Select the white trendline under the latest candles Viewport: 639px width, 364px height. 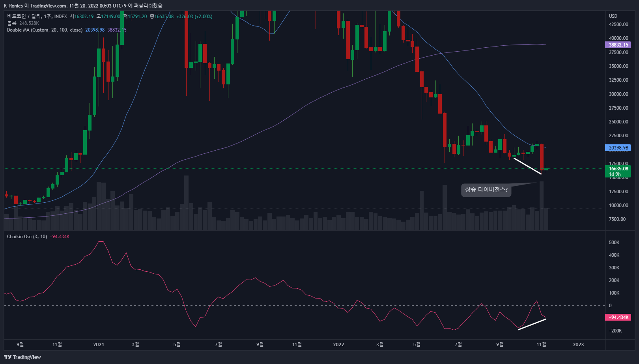click(527, 166)
